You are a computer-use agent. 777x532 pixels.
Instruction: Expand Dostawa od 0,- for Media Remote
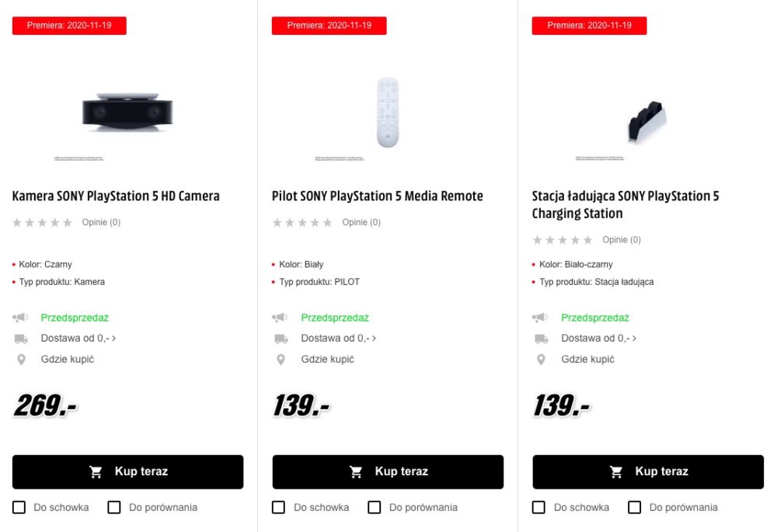pyautogui.click(x=339, y=339)
